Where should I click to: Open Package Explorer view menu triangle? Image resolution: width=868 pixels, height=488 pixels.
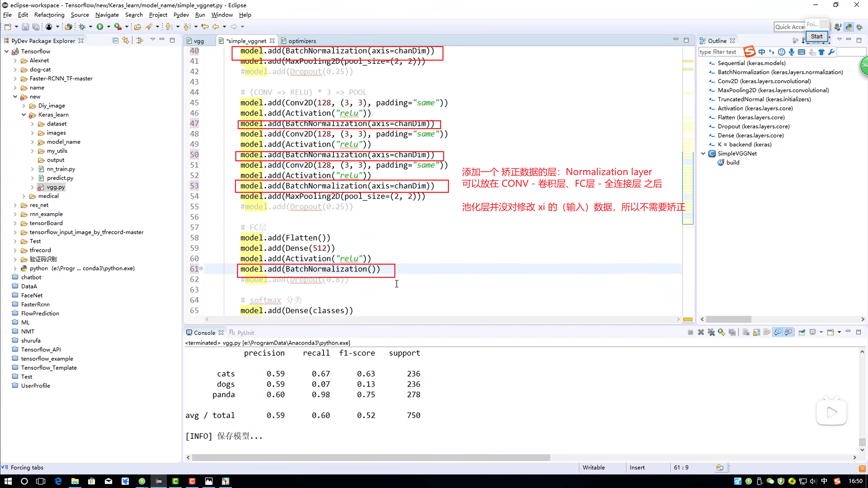[153, 40]
